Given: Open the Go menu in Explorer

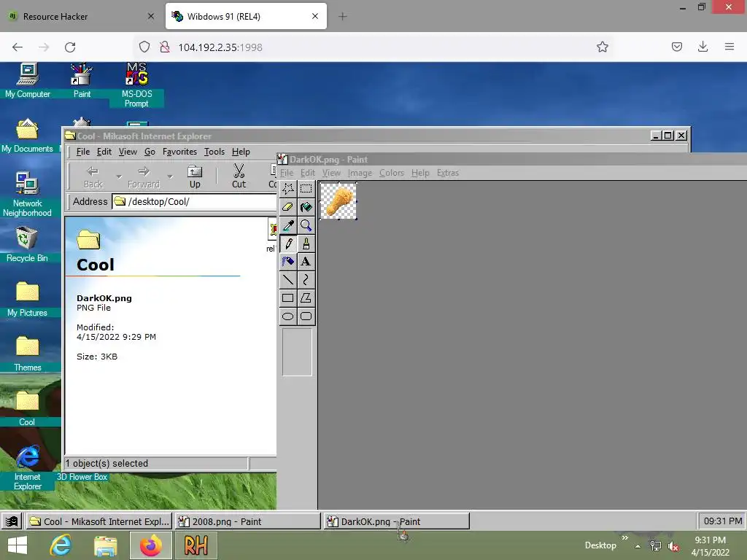Looking at the screenshot, I should coord(150,152).
